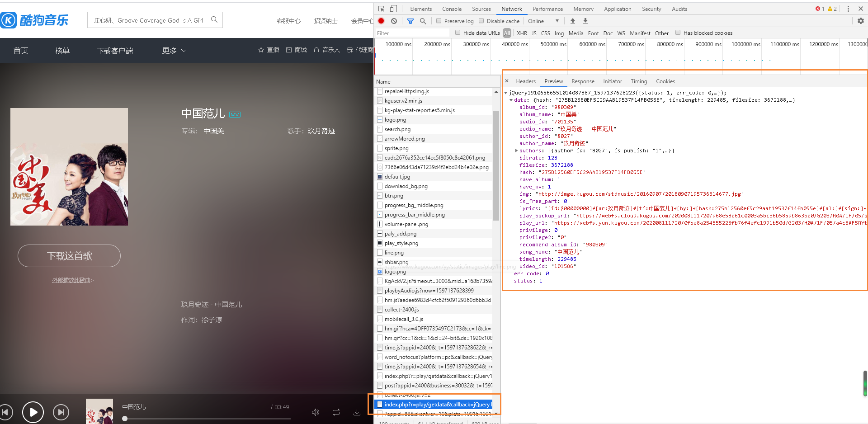Click the inspect element picker icon
This screenshot has width=868, height=424.
click(x=381, y=9)
